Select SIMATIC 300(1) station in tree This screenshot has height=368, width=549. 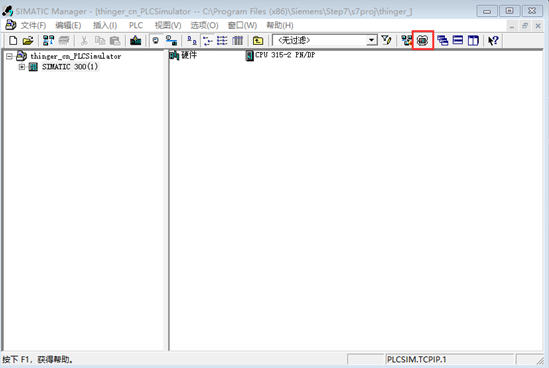(70, 67)
